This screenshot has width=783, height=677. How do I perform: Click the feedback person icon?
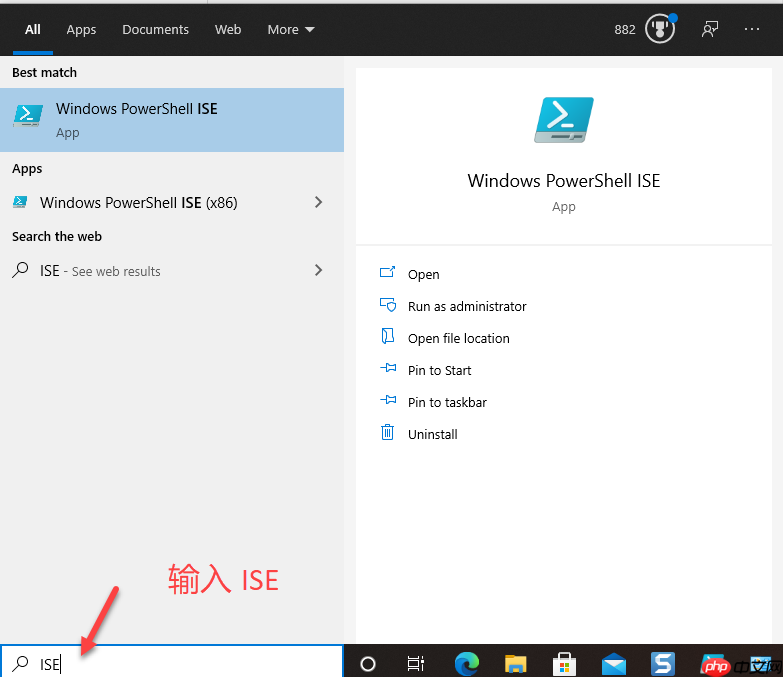click(710, 29)
